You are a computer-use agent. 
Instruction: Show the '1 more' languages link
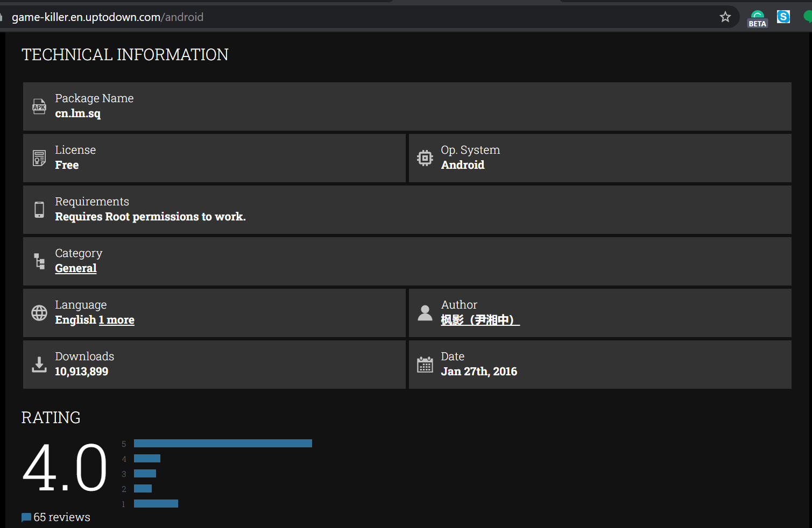(117, 320)
